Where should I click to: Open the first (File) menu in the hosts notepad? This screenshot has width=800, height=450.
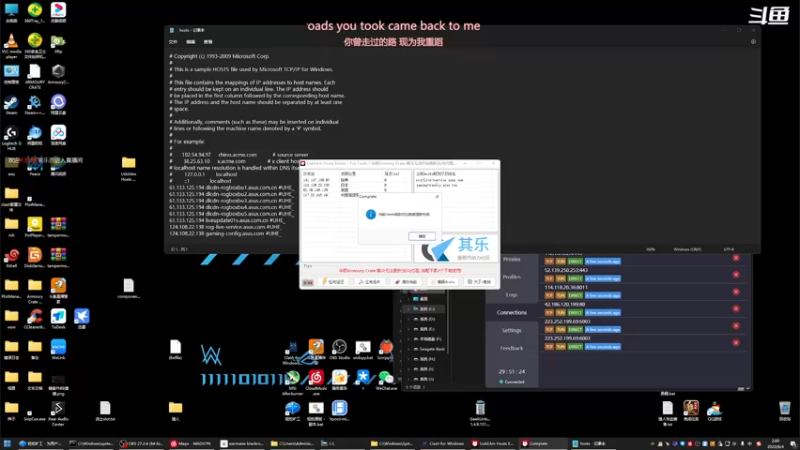pyautogui.click(x=173, y=42)
